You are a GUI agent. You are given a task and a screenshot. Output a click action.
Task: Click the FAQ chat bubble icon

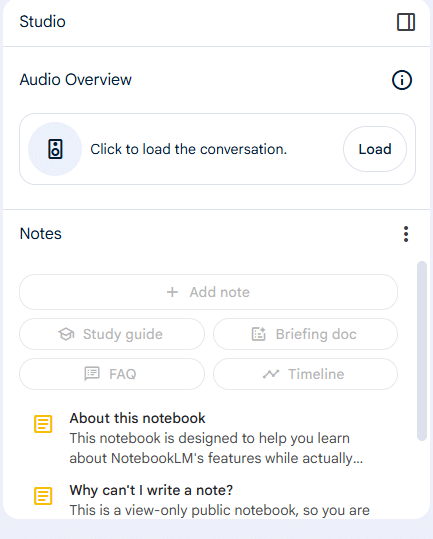coord(92,374)
